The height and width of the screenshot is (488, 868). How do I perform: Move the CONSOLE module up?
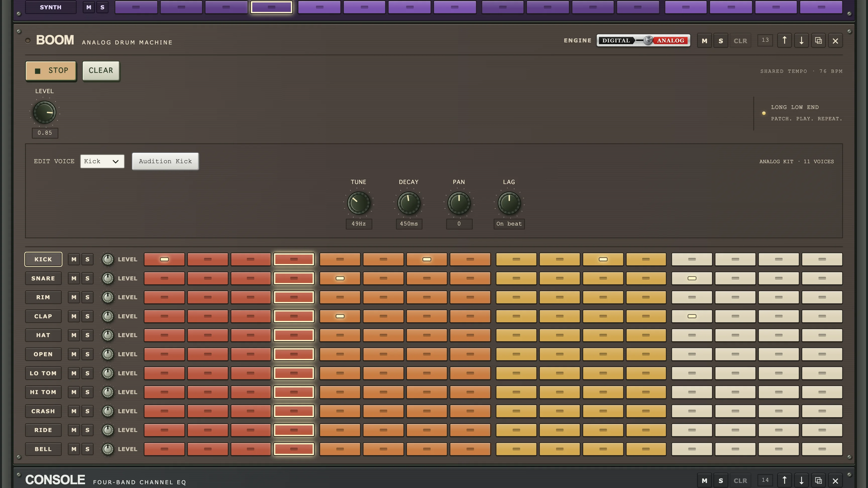point(784,480)
